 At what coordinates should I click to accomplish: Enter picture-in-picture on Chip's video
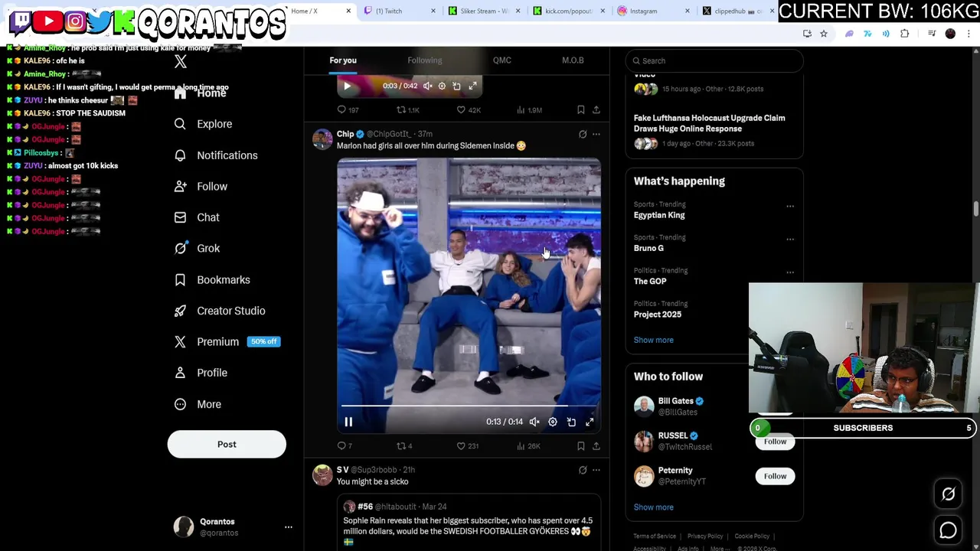coord(571,422)
